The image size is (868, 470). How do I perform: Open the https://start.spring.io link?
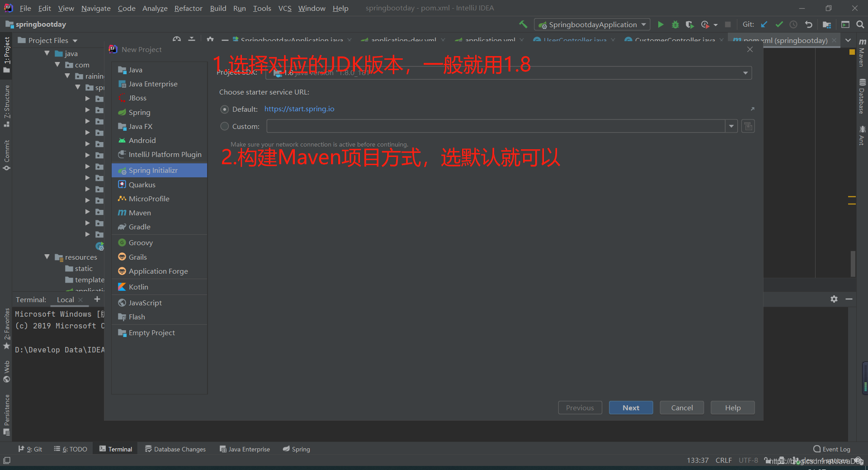point(299,109)
